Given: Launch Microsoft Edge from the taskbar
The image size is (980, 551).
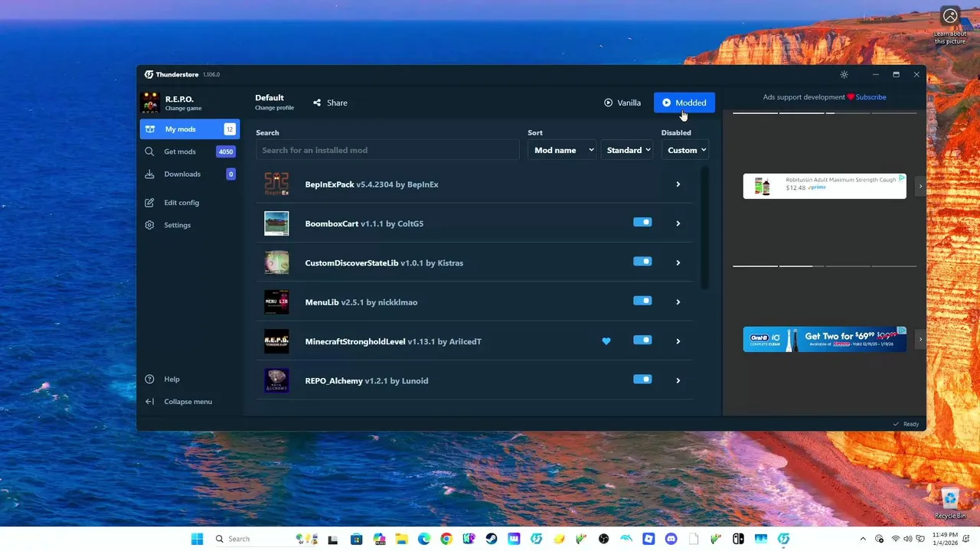Looking at the screenshot, I should pyautogui.click(x=424, y=539).
